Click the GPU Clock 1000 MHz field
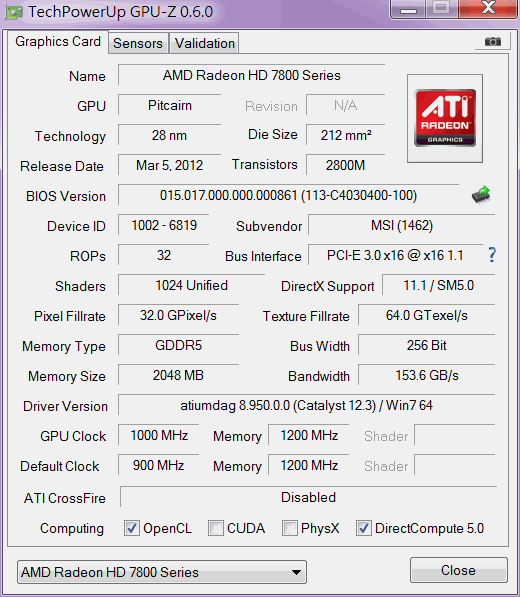 click(159, 435)
